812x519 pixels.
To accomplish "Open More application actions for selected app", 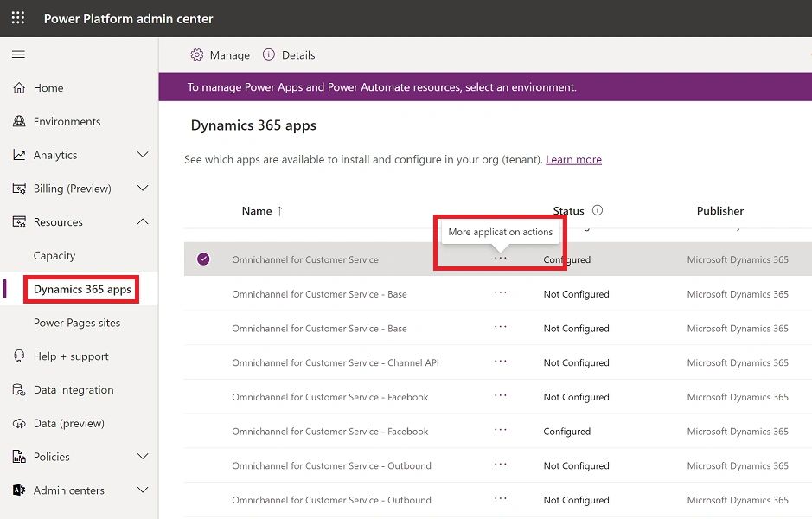I will pos(500,259).
